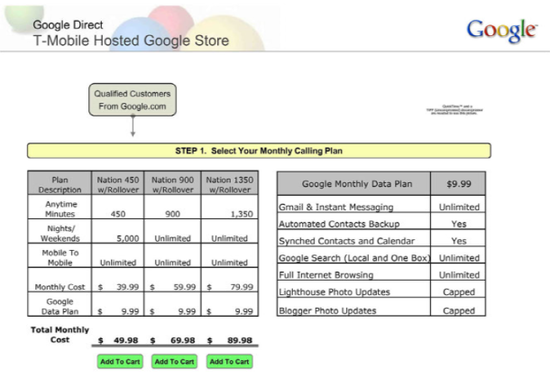Click the Full Internet Browsing row
Image resolution: width=550 pixels, height=379 pixels.
381,272
